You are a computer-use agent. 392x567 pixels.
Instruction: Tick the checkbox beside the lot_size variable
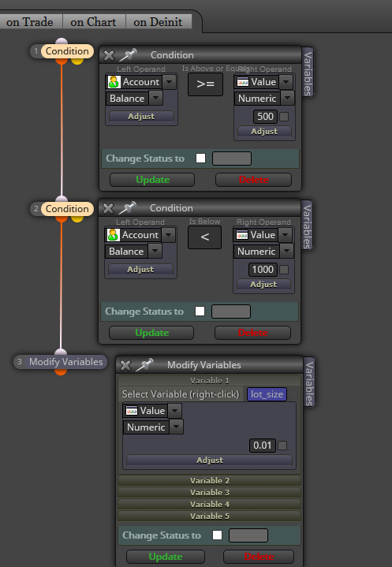click(x=293, y=394)
